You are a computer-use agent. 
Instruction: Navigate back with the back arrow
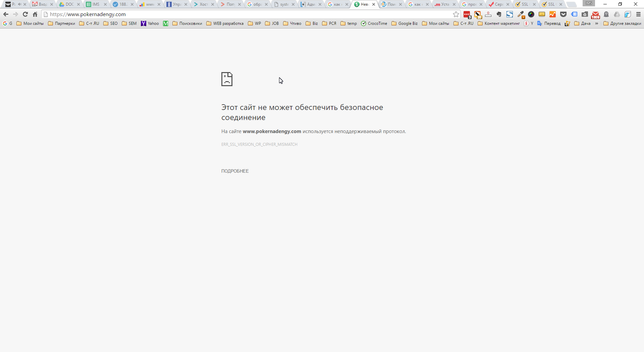coord(6,14)
